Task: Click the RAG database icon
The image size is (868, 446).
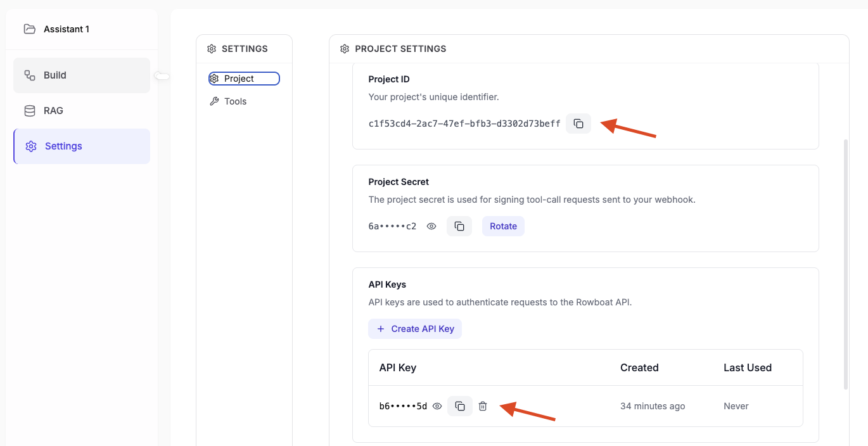Action: pos(30,111)
